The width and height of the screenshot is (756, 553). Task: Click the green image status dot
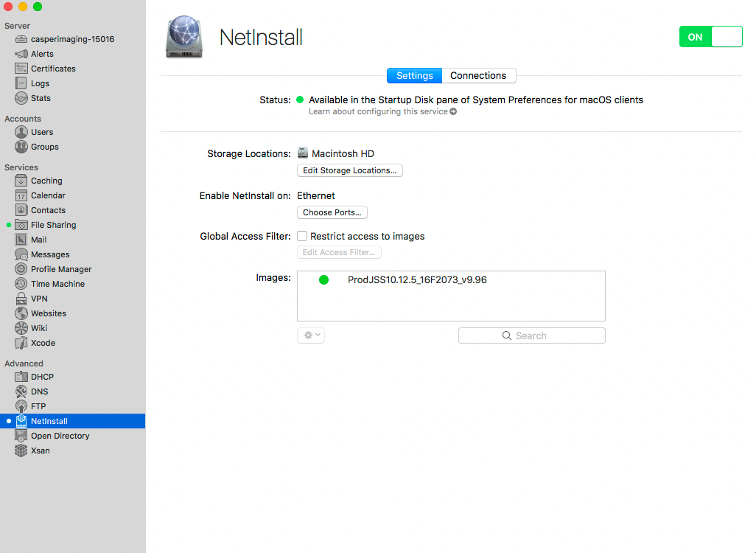[324, 280]
